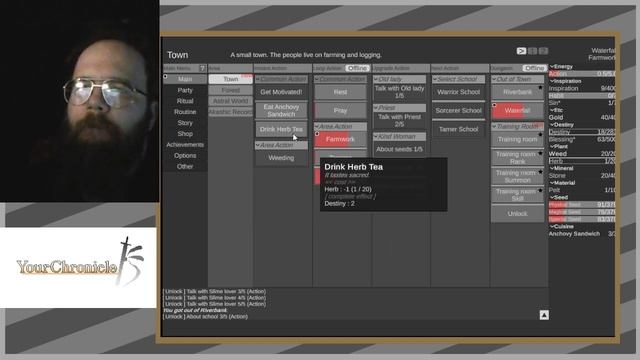
Task: Click the normal speed arrow button near Waterfall status
Action: click(521, 51)
